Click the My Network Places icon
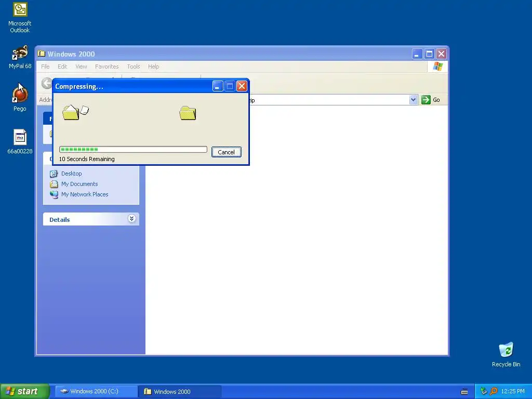 click(54, 194)
